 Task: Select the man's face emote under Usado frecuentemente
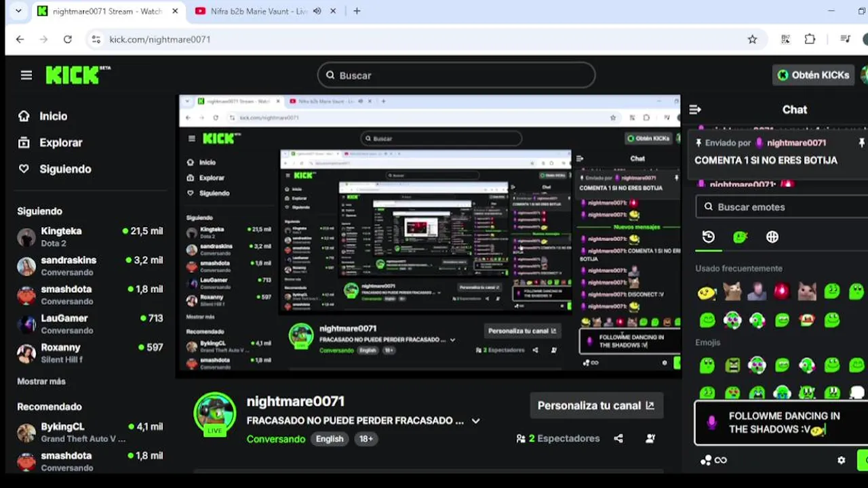pos(757,291)
